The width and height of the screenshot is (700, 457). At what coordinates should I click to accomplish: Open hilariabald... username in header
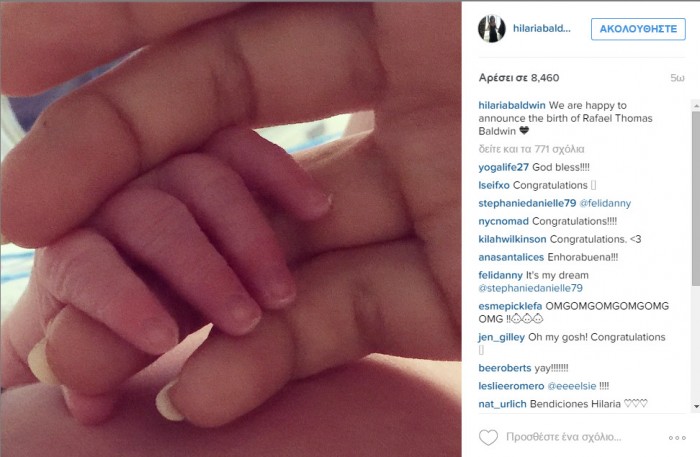[542, 29]
